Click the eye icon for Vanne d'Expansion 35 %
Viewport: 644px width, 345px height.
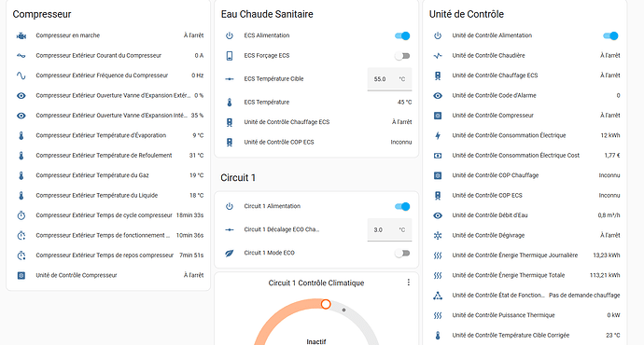[x=21, y=116]
